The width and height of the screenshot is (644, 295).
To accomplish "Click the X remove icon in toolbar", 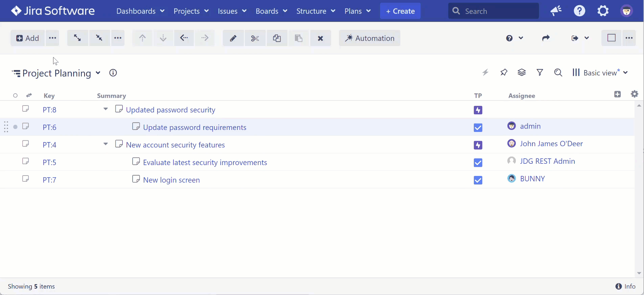I will (x=320, y=38).
